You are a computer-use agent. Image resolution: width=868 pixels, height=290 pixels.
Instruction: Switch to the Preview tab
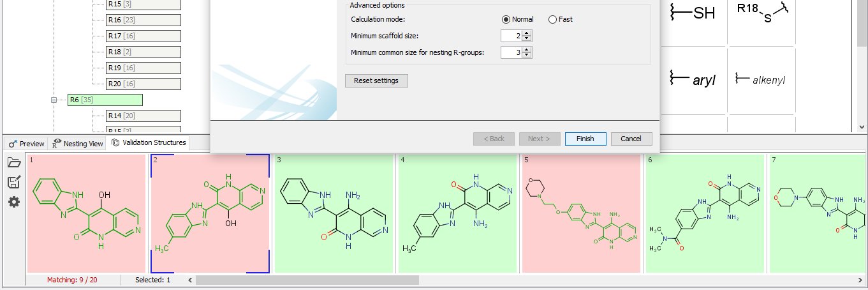26,143
